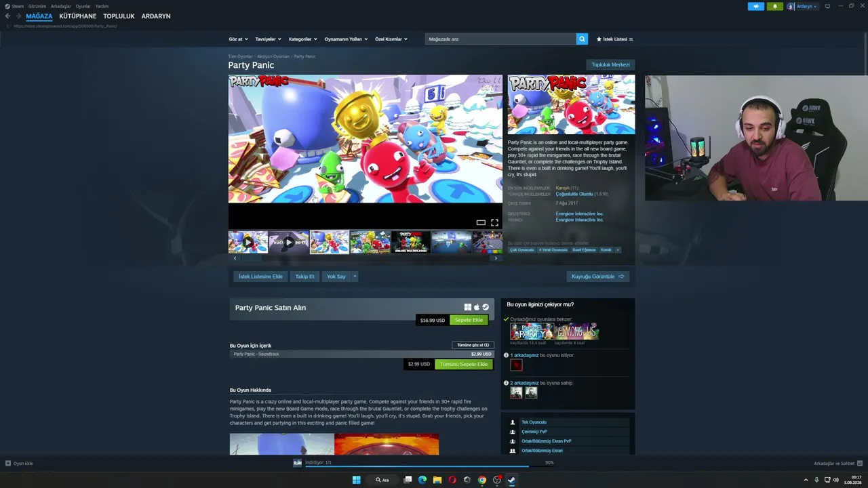Play the first trailer thumbnail
The width and height of the screenshot is (868, 488).
pyautogui.click(x=248, y=242)
